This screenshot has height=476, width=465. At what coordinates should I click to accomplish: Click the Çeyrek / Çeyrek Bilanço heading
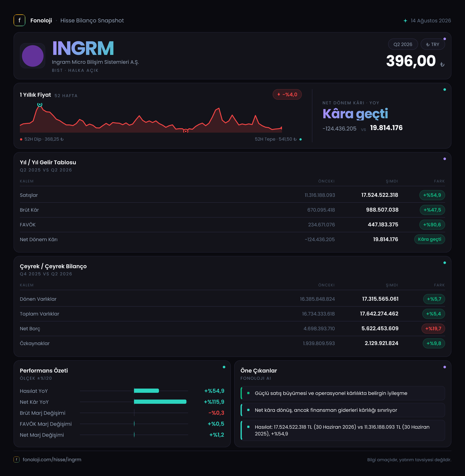click(53, 266)
